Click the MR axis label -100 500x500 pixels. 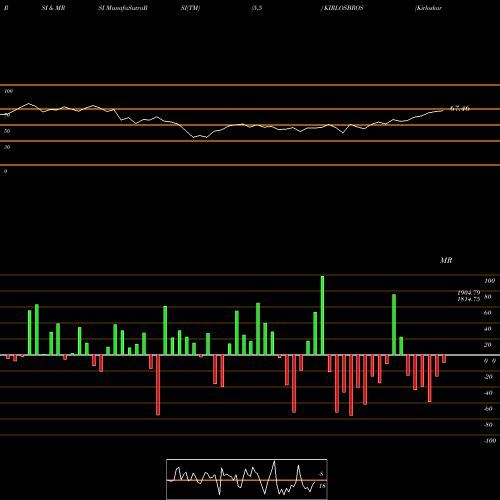[x=490, y=441]
